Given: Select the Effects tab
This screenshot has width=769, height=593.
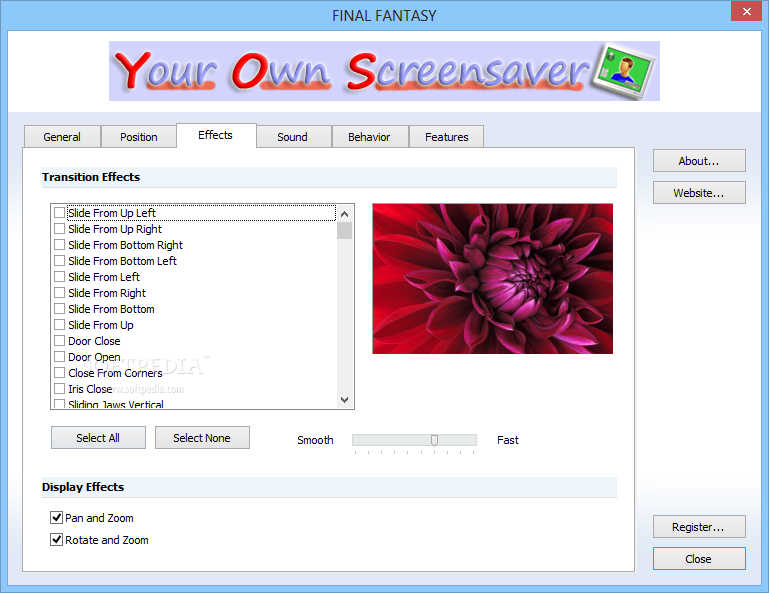Looking at the screenshot, I should [216, 135].
